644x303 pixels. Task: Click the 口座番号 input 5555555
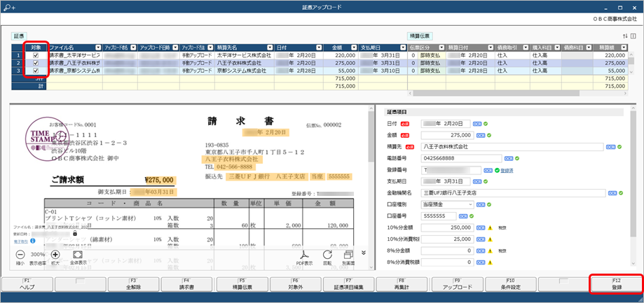tap(439, 216)
